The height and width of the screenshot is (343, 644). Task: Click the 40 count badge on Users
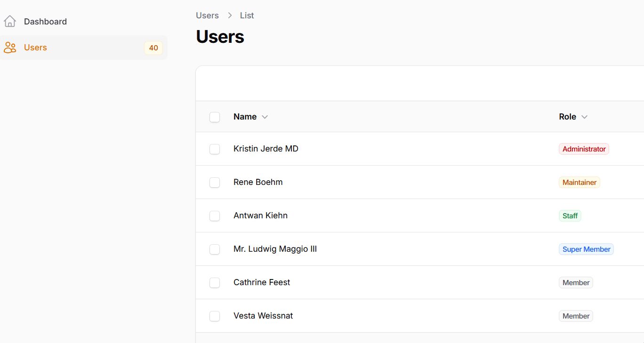[153, 48]
